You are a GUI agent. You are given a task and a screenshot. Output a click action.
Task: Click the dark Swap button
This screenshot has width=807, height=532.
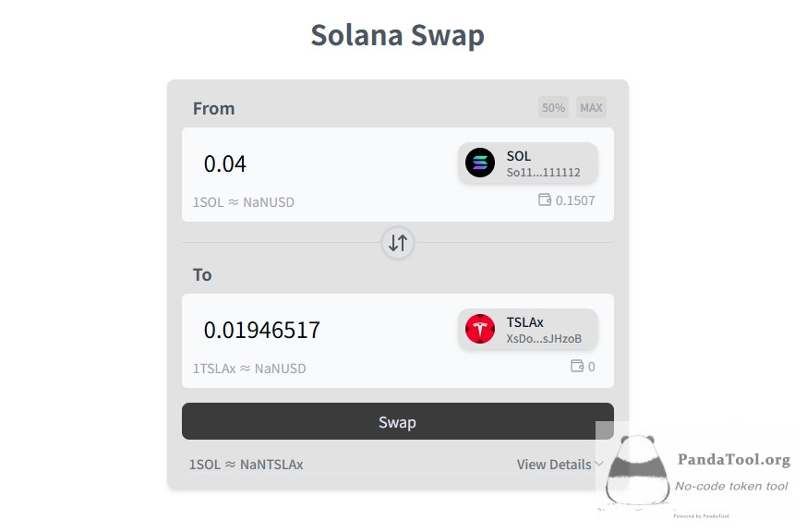[398, 421]
